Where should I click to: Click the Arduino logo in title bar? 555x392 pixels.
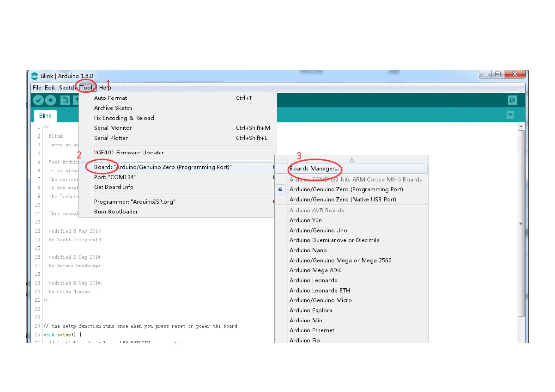click(x=34, y=76)
